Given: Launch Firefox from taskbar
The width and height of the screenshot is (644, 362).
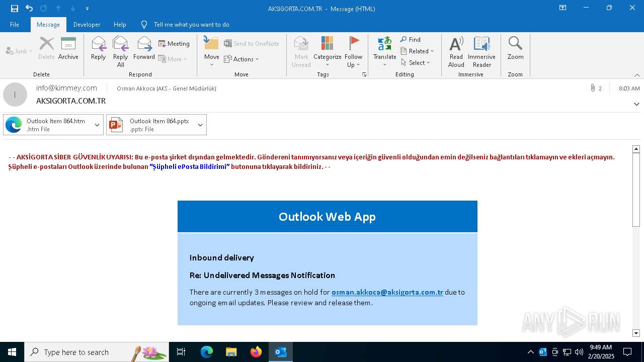Looking at the screenshot, I should point(256,352).
